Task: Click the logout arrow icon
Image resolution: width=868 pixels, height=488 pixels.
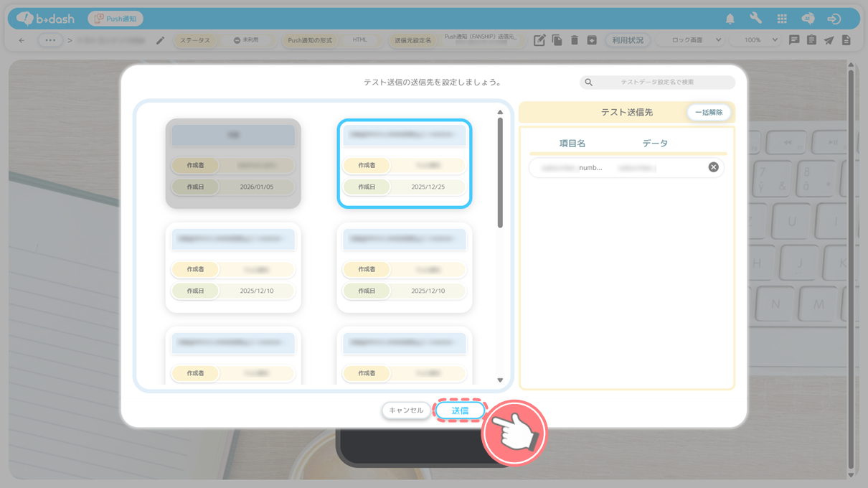Action: coord(834,19)
